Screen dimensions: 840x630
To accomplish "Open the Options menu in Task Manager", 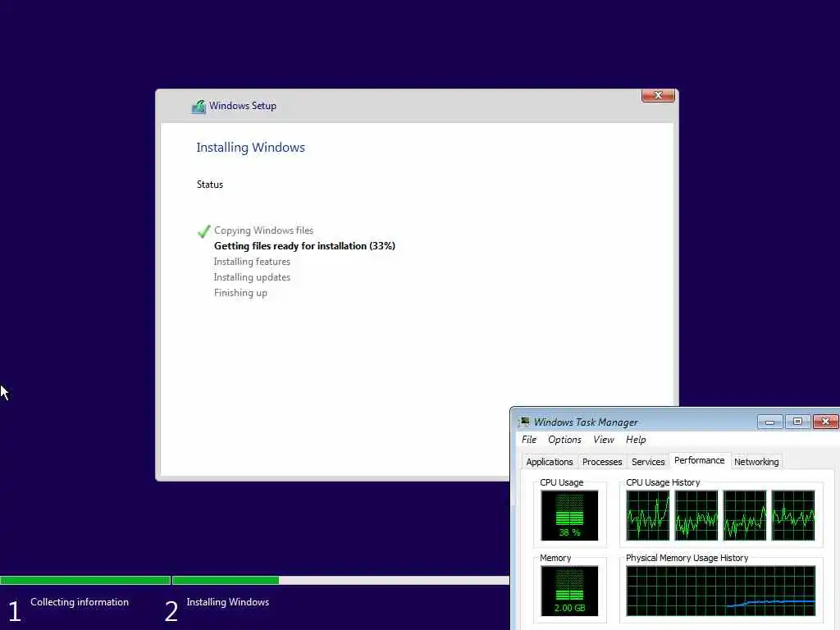I will (564, 440).
